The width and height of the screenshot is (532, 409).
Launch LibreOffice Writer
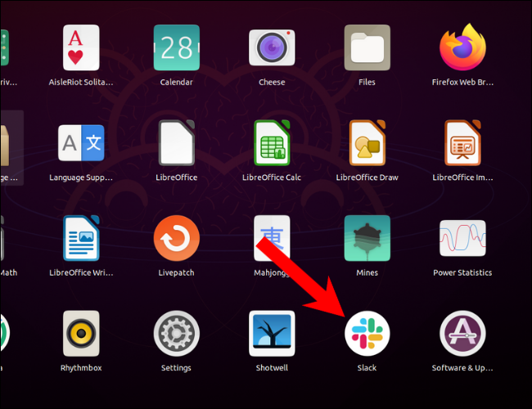81,238
